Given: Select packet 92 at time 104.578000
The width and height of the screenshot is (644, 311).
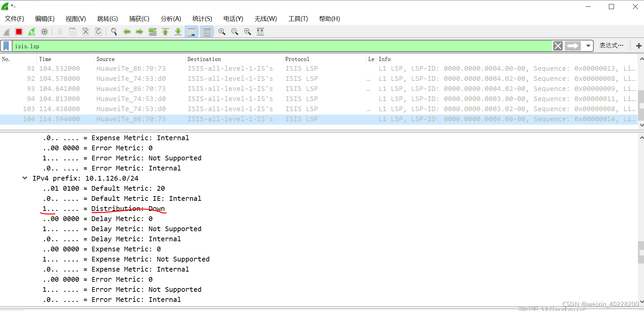Looking at the screenshot, I should point(319,79).
